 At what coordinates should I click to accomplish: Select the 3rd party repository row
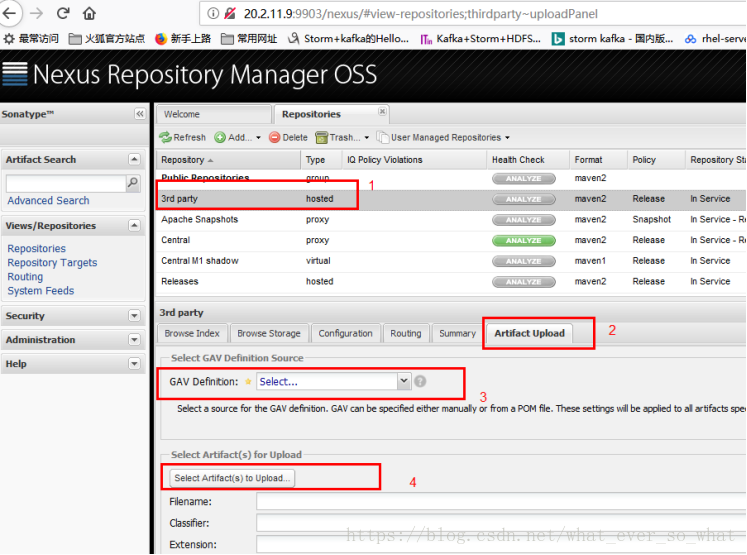pos(450,199)
